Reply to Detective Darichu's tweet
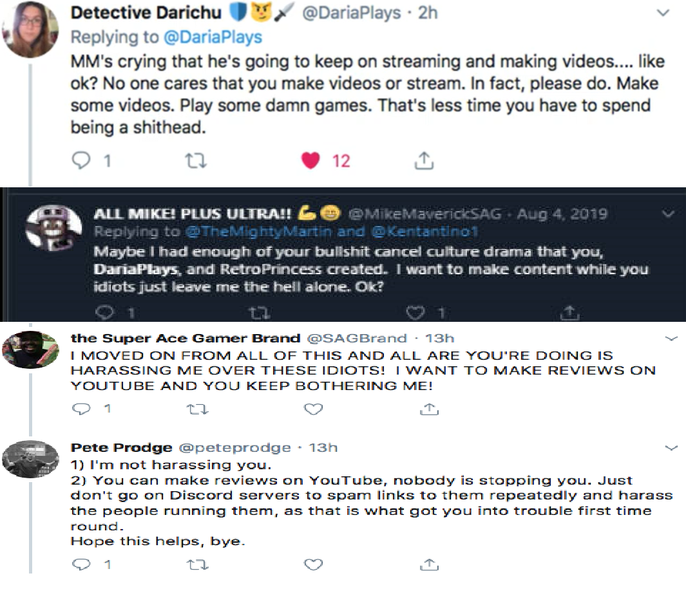The height and width of the screenshot is (616, 686). pos(81,160)
